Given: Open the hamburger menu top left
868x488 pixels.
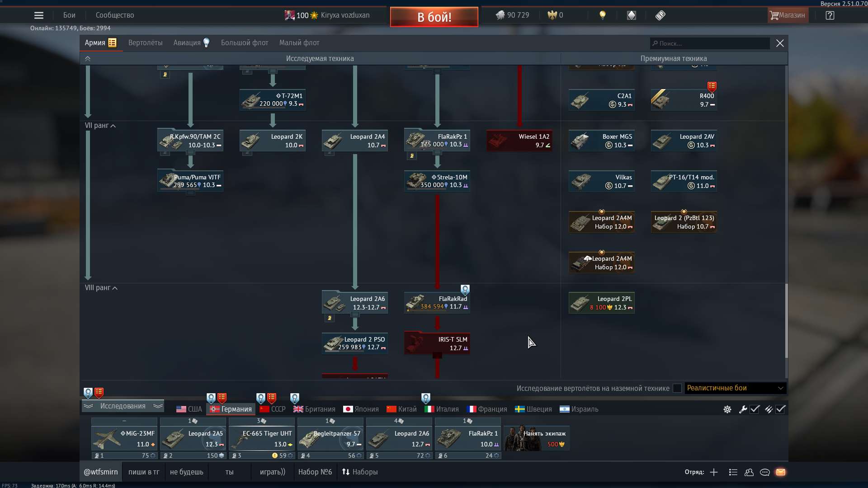Looking at the screenshot, I should click(x=39, y=15).
